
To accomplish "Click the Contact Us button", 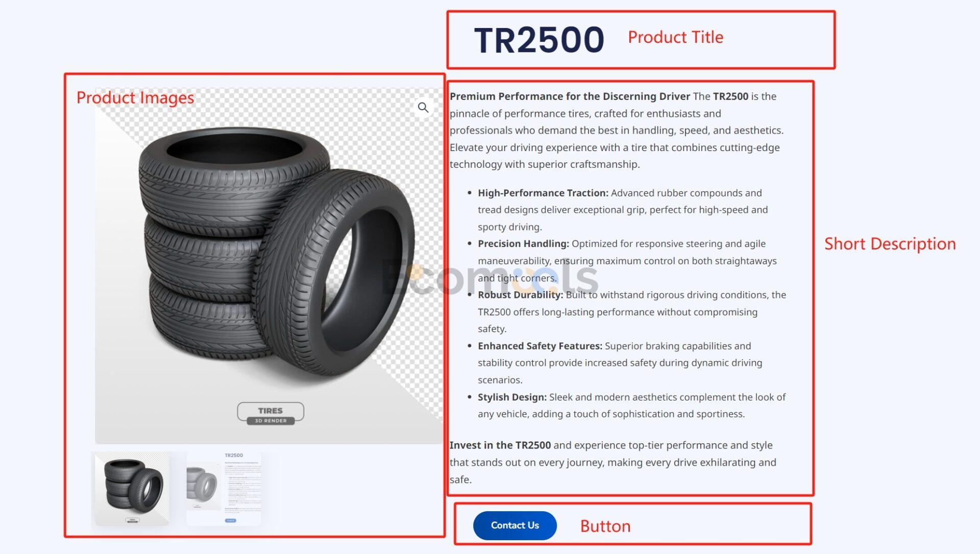I will [514, 525].
